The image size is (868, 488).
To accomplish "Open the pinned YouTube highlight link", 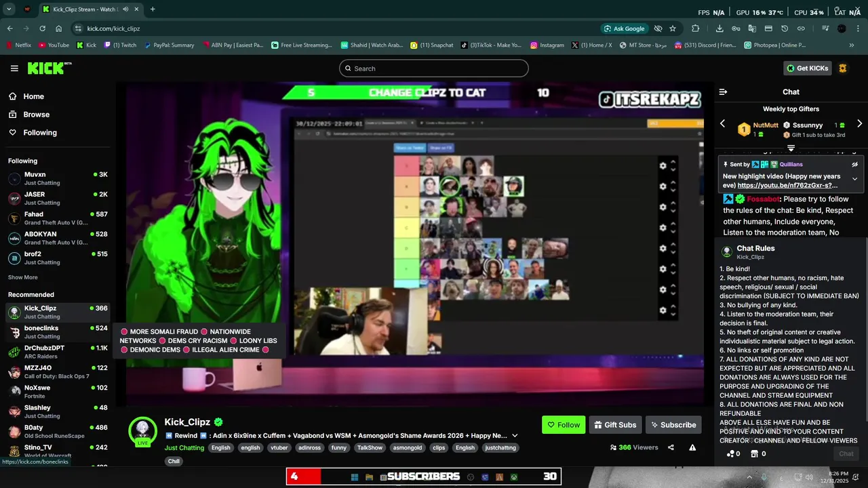I will [787, 186].
